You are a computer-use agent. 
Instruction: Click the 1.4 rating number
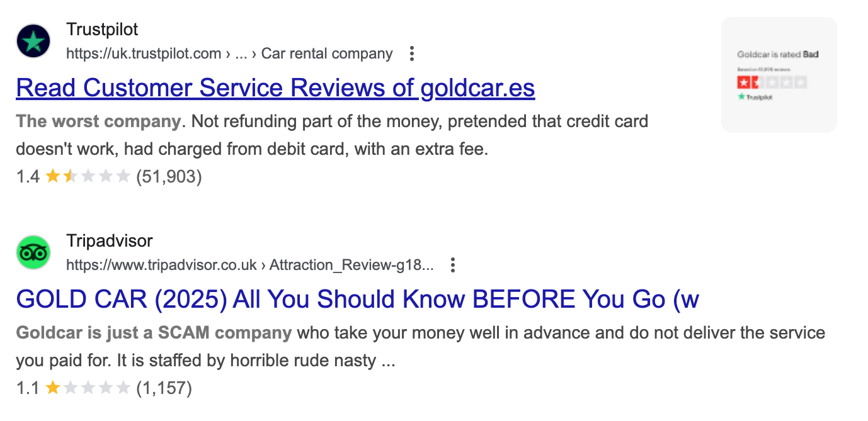click(28, 177)
